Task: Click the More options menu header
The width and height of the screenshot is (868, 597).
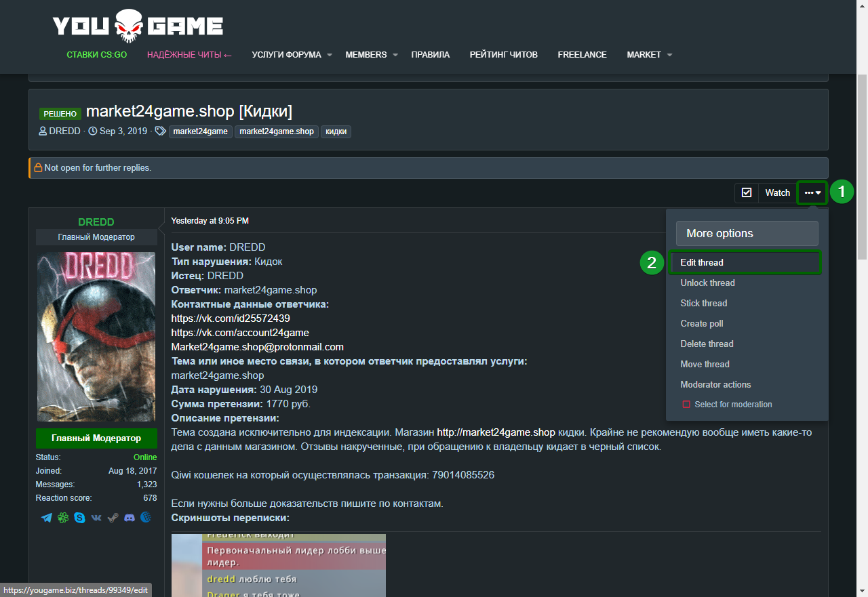Action: (x=747, y=233)
